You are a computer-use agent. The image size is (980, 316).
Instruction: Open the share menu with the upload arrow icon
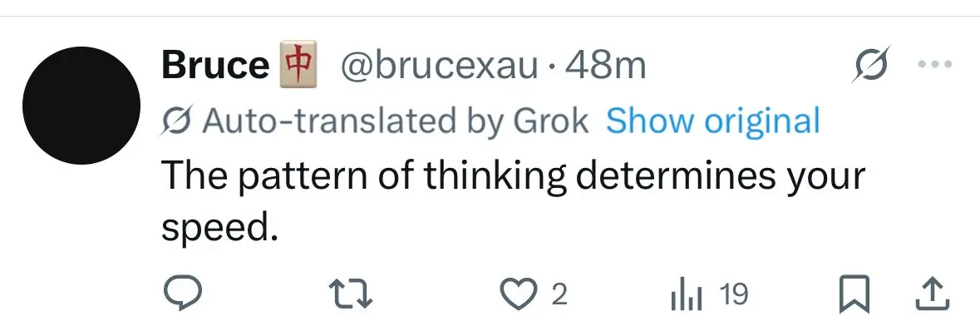[x=932, y=294]
